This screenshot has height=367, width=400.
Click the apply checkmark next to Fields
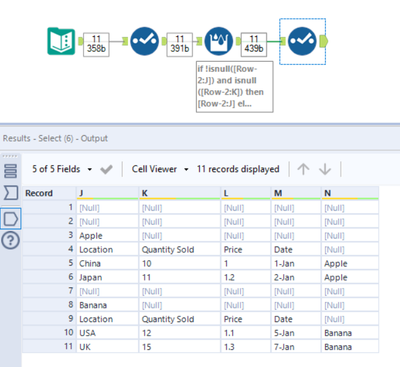tap(106, 169)
